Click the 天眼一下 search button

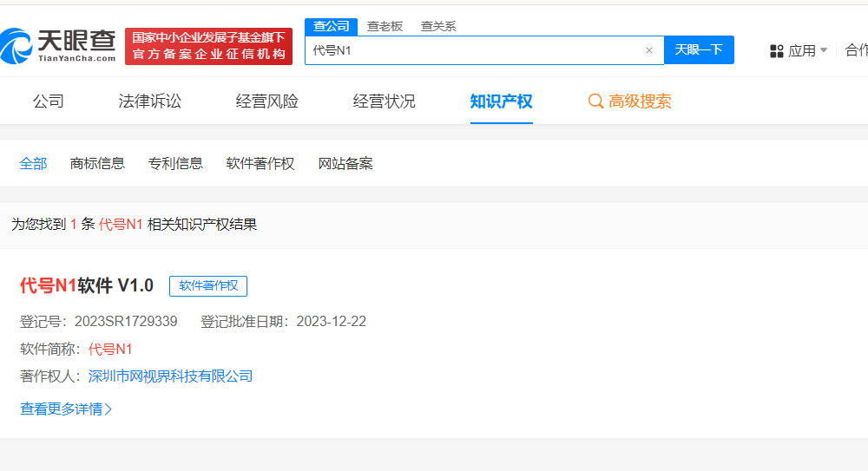click(699, 49)
